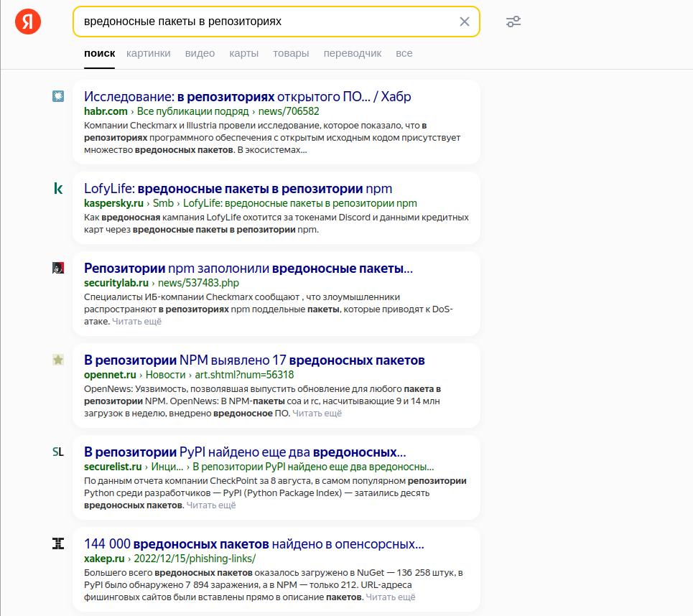Click the habr.com result favicon
This screenshot has width=693, height=616.
pos(58,96)
